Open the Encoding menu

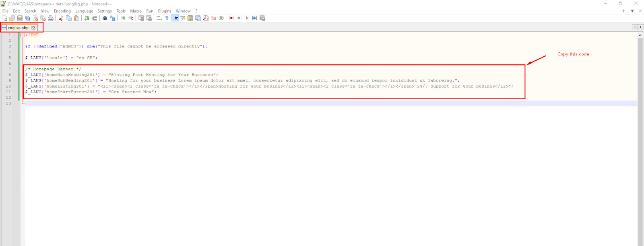[x=62, y=11]
